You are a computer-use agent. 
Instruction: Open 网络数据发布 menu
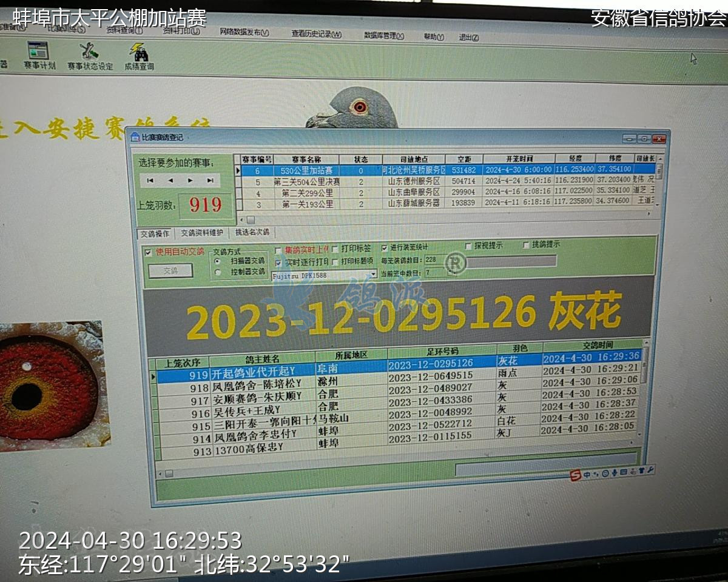(244, 33)
